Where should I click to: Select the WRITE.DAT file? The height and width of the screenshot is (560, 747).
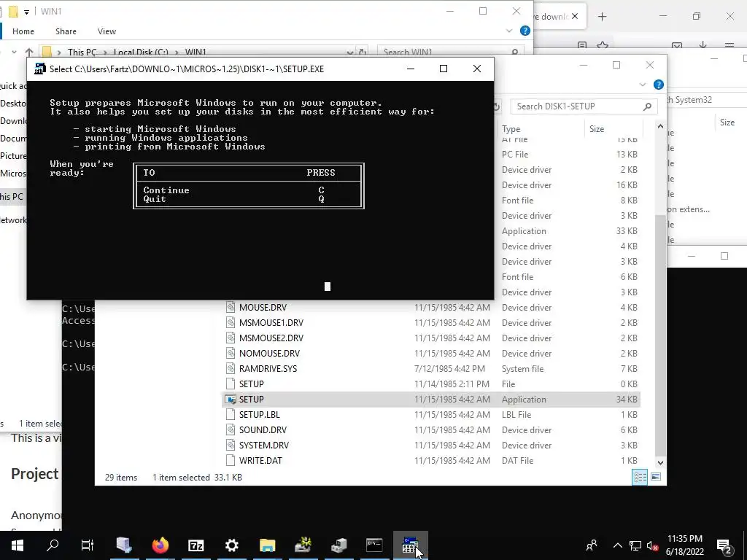click(260, 461)
